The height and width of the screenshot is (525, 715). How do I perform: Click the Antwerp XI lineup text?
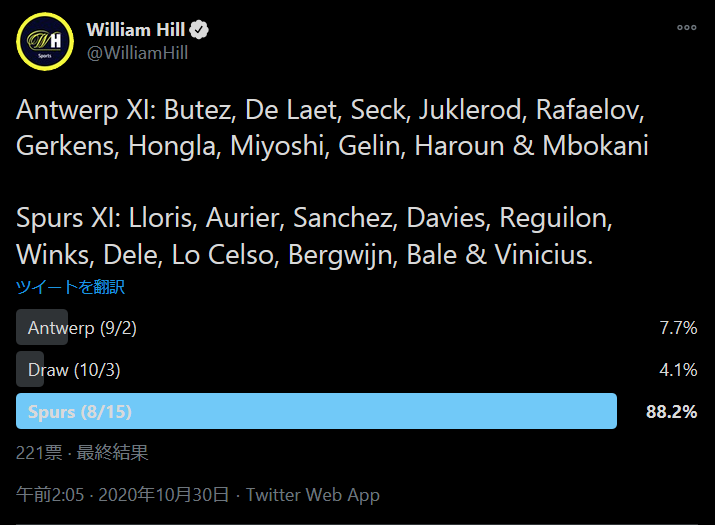tap(332, 127)
